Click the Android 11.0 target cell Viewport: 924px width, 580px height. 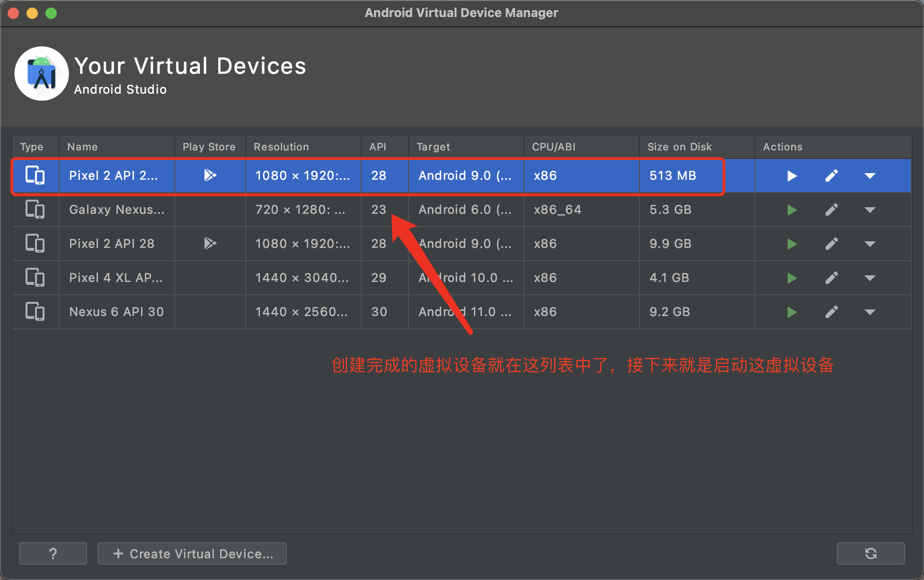click(466, 312)
